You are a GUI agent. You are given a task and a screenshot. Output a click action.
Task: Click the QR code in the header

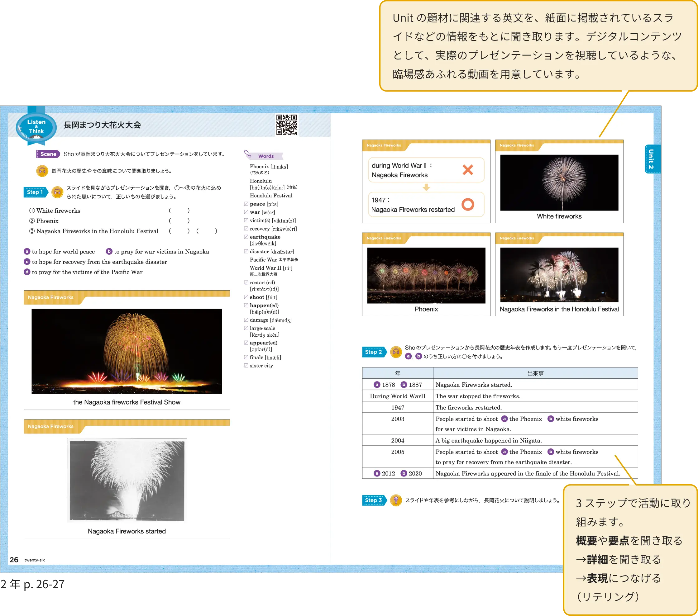pos(286,125)
